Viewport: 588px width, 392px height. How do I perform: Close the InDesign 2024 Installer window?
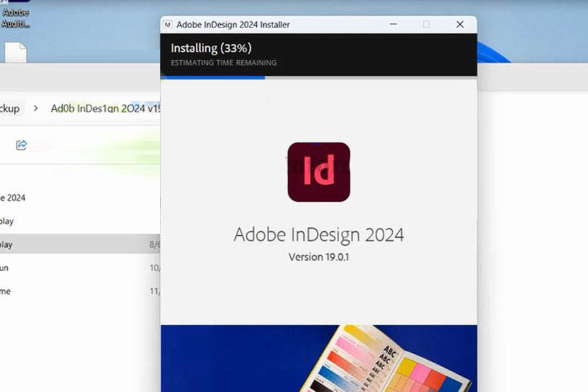click(459, 25)
